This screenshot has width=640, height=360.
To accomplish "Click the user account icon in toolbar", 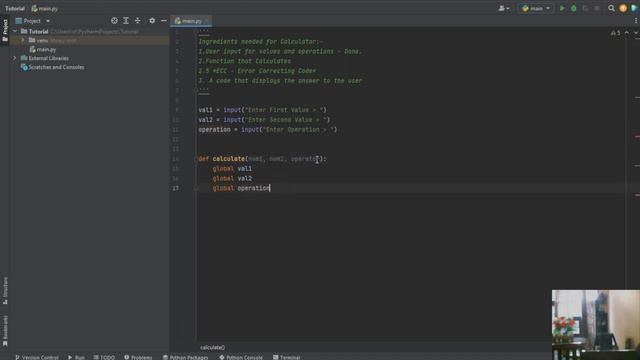I will coord(504,8).
